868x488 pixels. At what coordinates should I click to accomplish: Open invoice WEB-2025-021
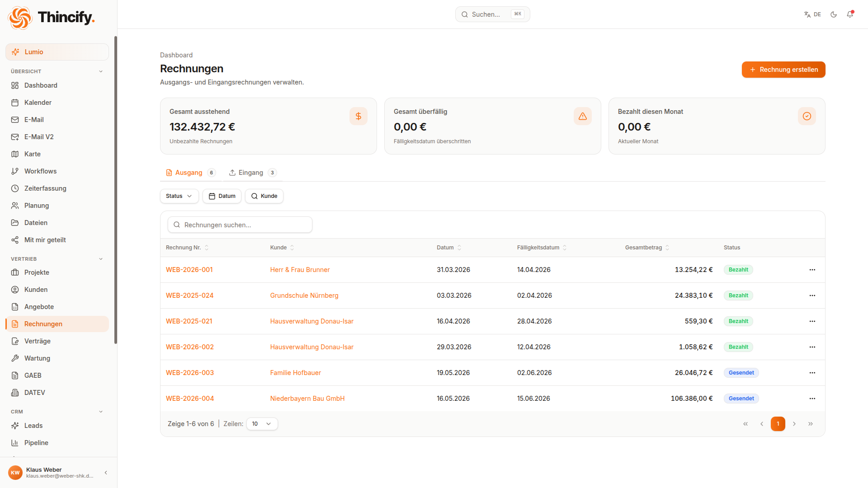click(189, 321)
